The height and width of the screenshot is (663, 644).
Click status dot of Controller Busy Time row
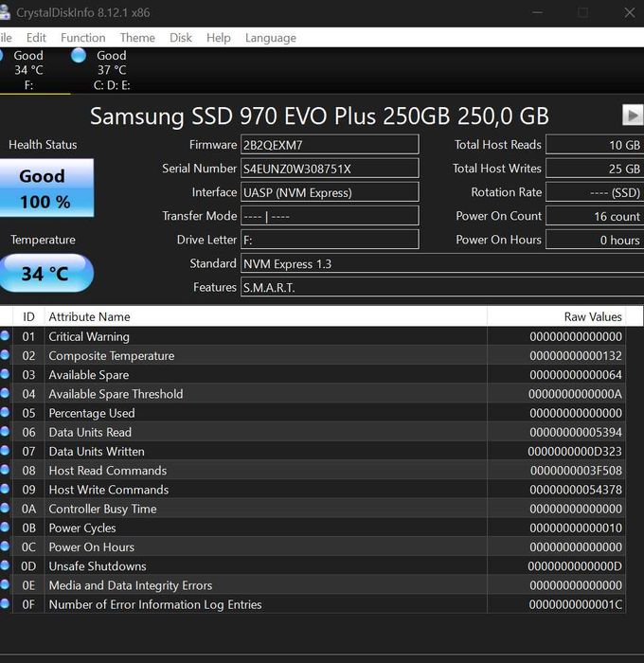(5, 508)
